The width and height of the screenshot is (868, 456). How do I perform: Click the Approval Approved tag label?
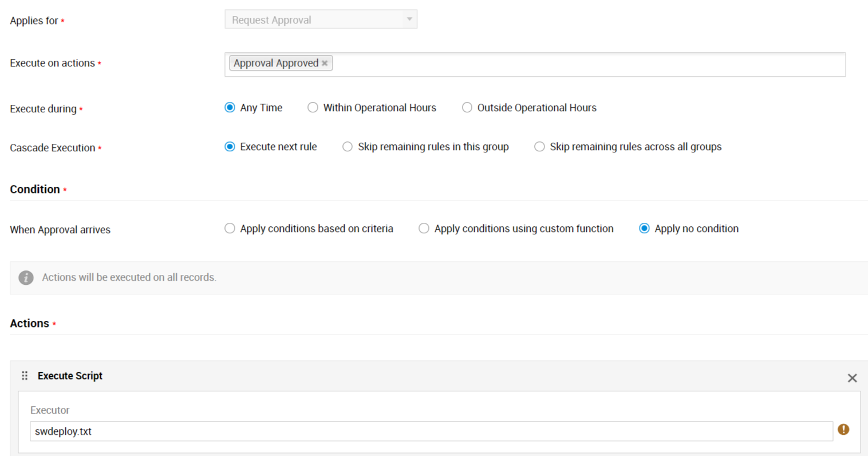pos(275,63)
